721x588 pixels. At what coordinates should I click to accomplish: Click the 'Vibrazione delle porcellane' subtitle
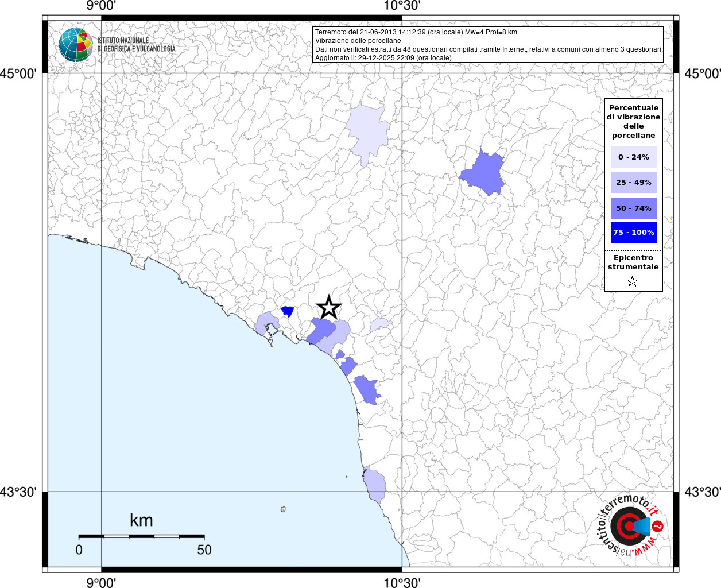point(358,41)
